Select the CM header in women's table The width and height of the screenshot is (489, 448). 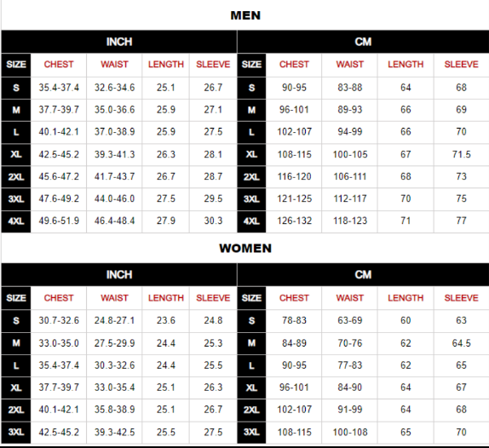click(363, 274)
